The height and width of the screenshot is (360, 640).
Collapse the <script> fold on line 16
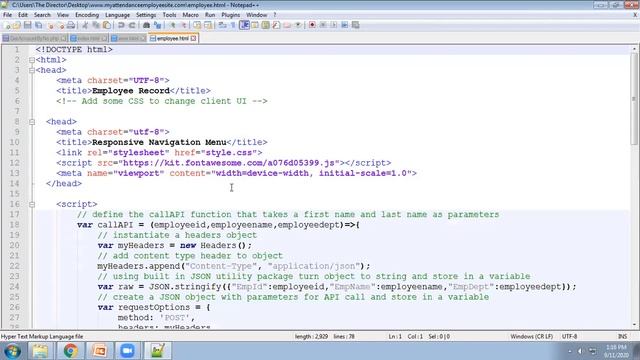(x=32, y=204)
